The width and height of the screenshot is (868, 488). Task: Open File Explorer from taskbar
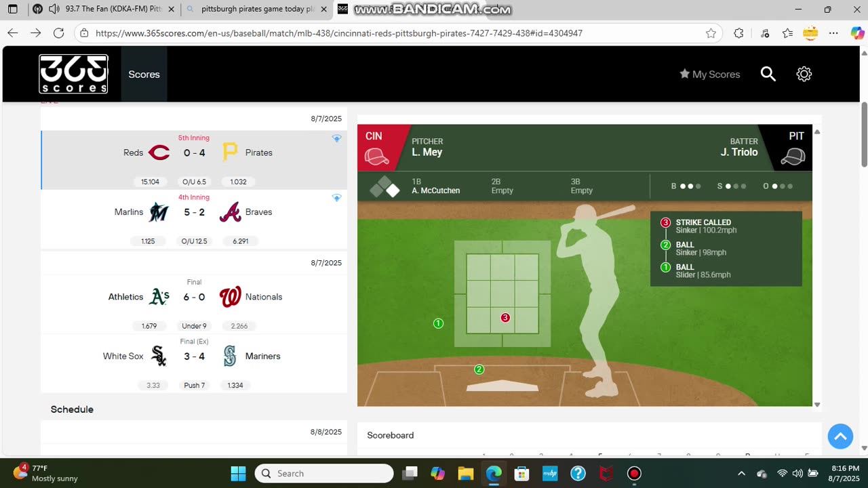(x=465, y=473)
